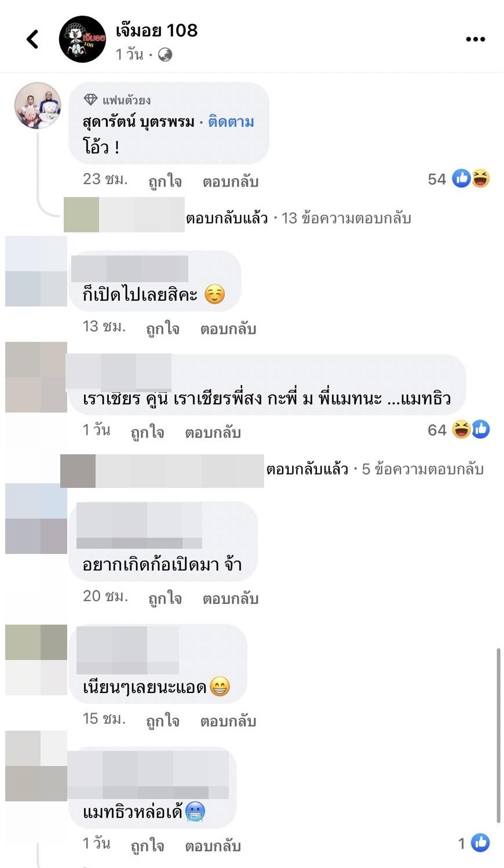This screenshot has height=868, width=504.
Task: Open the three-dot options menu
Action: (475, 39)
